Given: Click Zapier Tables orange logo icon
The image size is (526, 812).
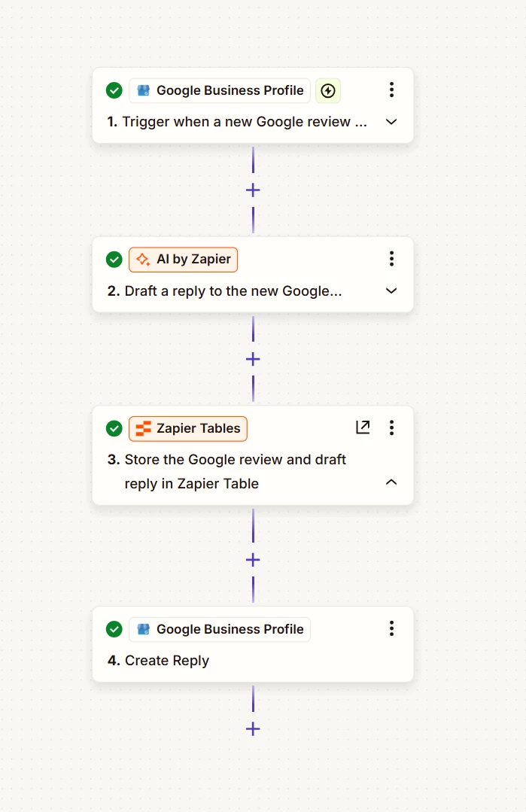Looking at the screenshot, I should click(x=144, y=428).
